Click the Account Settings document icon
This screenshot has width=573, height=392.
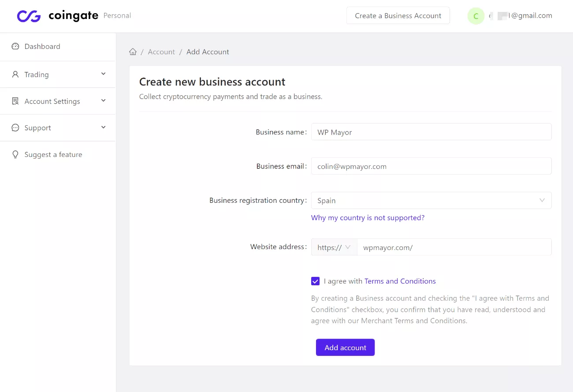click(x=15, y=101)
